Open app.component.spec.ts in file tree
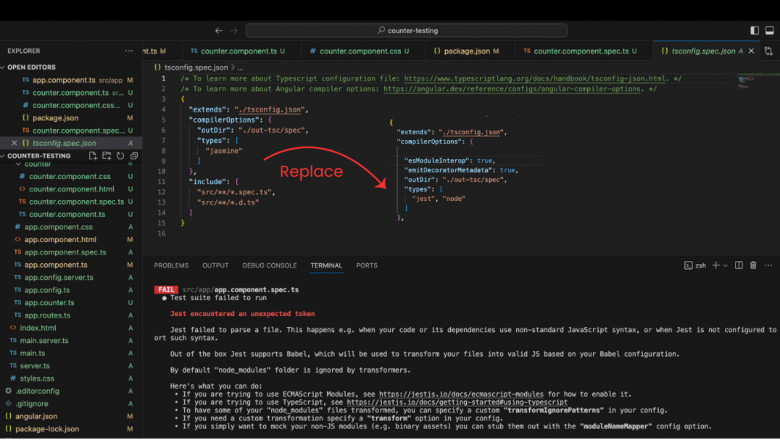 [65, 252]
